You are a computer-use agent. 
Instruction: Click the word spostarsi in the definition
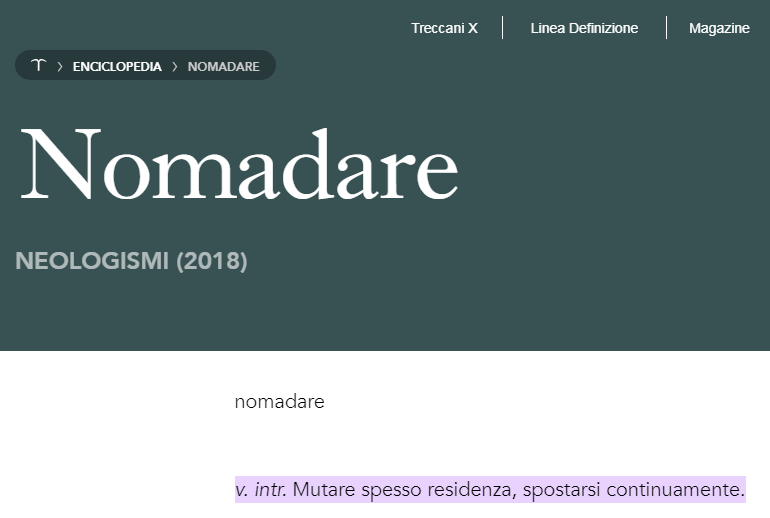(561, 490)
